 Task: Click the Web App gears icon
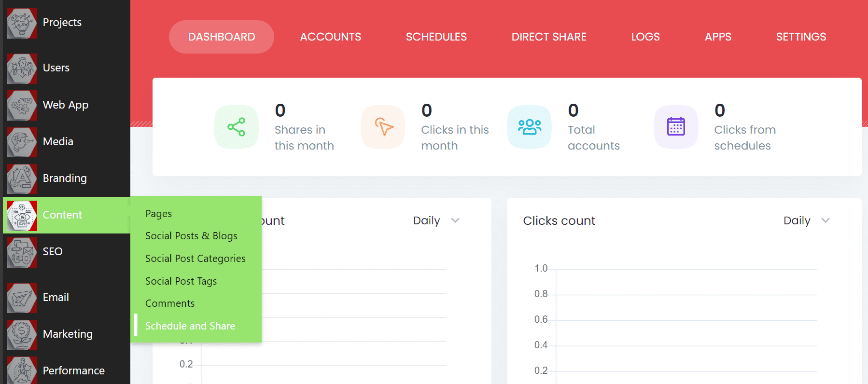tap(22, 105)
